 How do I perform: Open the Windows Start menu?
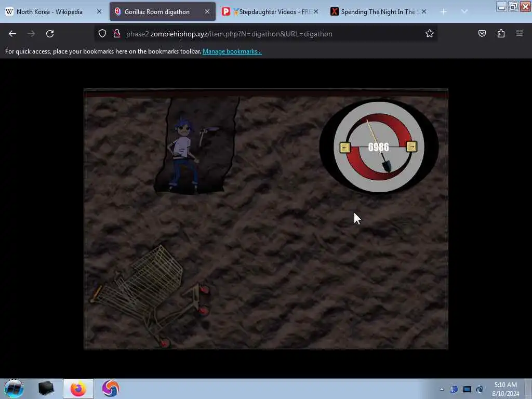pos(14,389)
